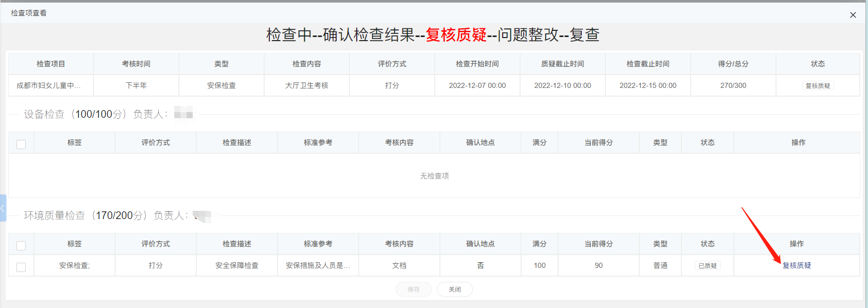Click the 考核时间 column header
The height and width of the screenshot is (308, 868).
click(136, 64)
